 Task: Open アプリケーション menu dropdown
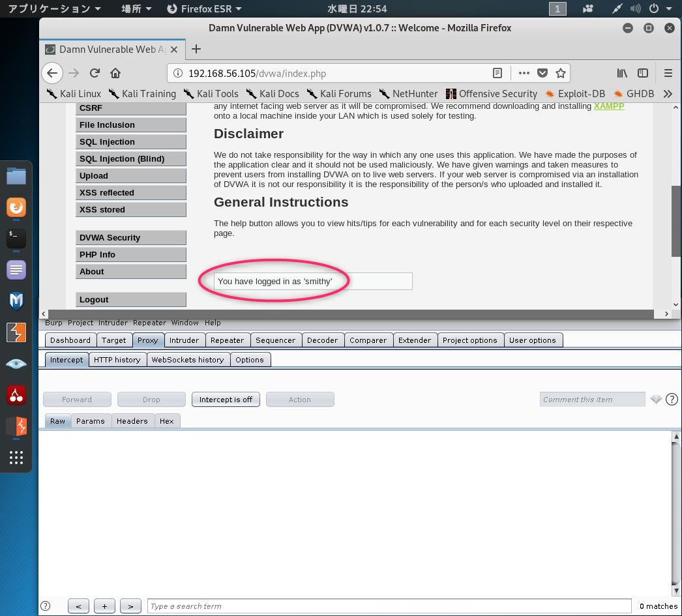coord(54,8)
